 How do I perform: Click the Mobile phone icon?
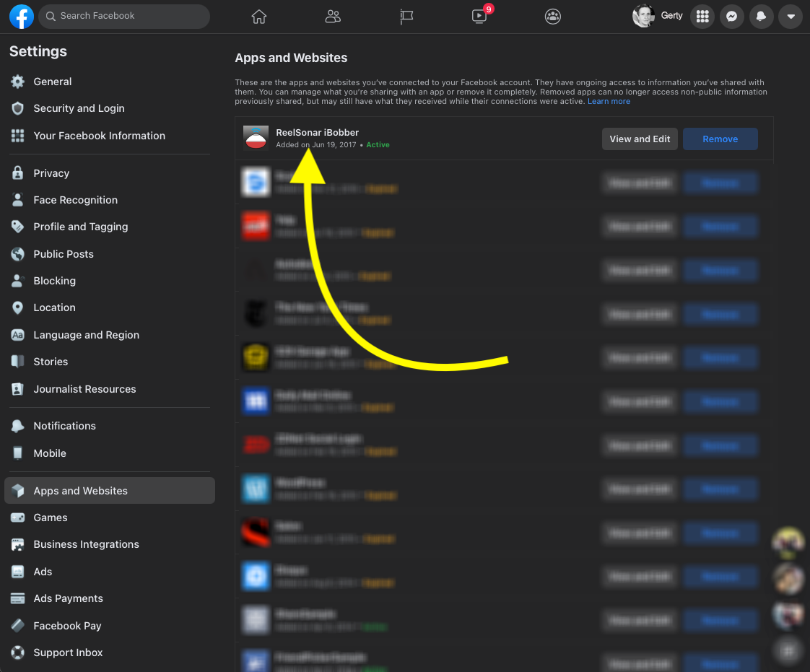(17, 453)
